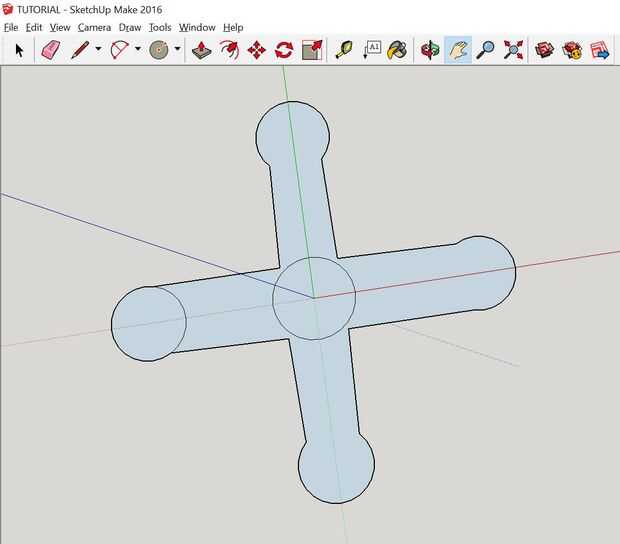Choose the Move tool with red arrows

[x=257, y=50]
